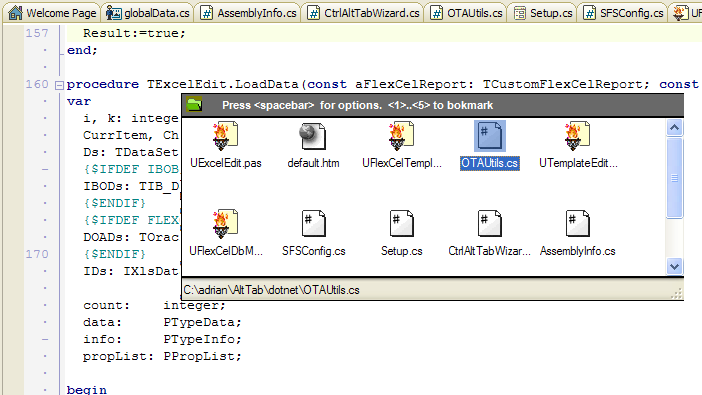702x395 pixels.
Task: Open the Setup.cs editor tab
Action: point(543,13)
